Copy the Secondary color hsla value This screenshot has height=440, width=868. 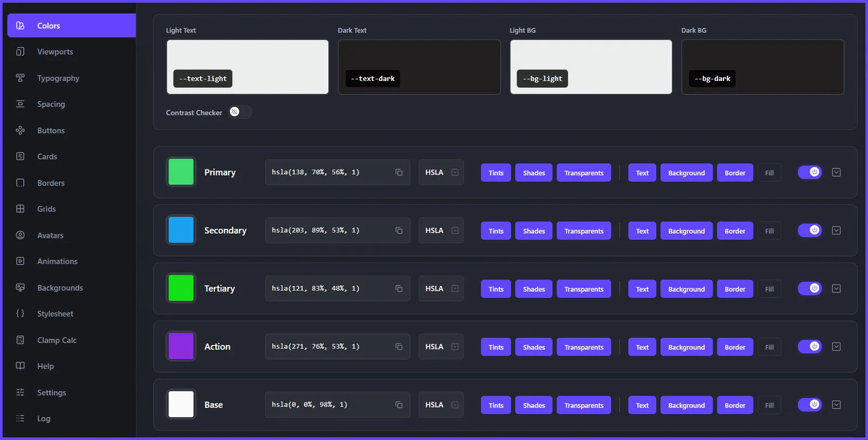pos(399,231)
